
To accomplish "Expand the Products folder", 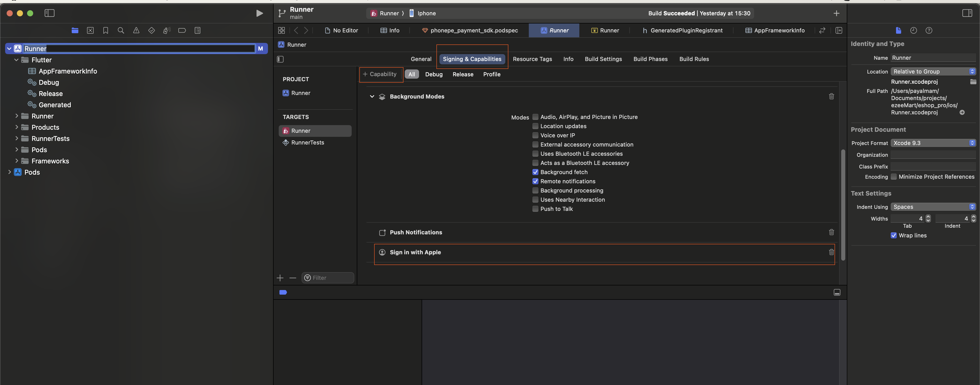I will click(16, 127).
